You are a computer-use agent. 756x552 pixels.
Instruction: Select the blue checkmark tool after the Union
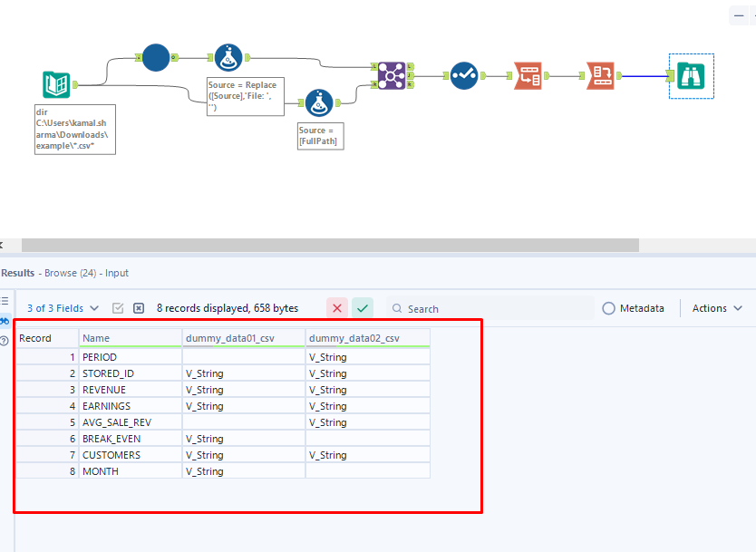(x=463, y=76)
